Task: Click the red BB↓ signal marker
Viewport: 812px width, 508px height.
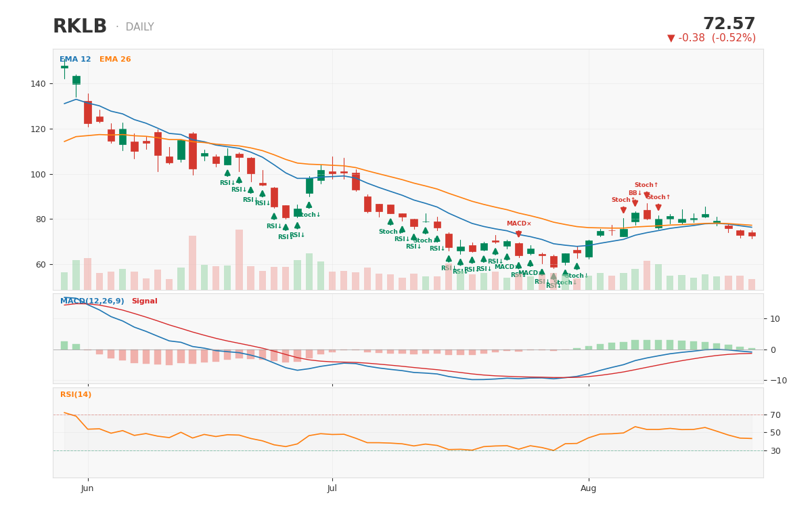Action: [x=635, y=193]
